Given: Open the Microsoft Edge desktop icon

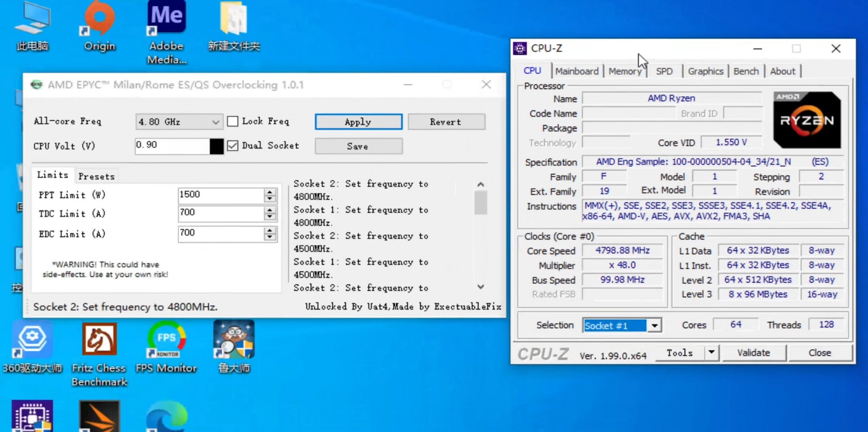Looking at the screenshot, I should point(167,416).
